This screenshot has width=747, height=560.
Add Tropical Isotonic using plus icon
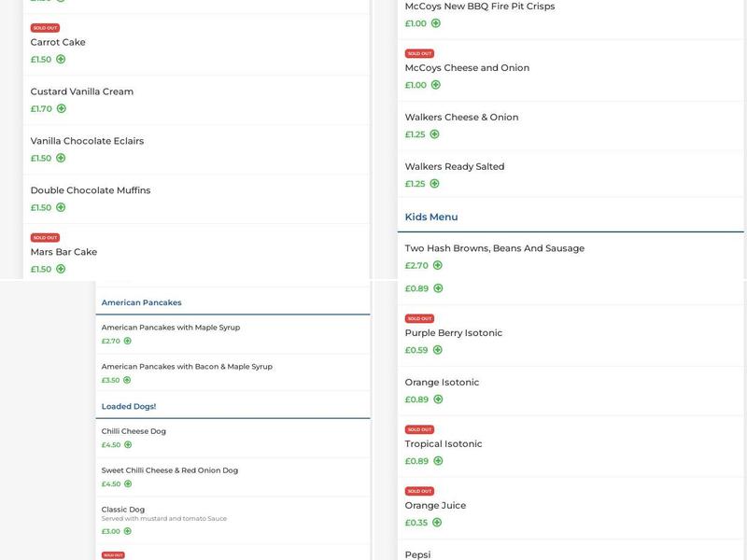click(x=437, y=461)
